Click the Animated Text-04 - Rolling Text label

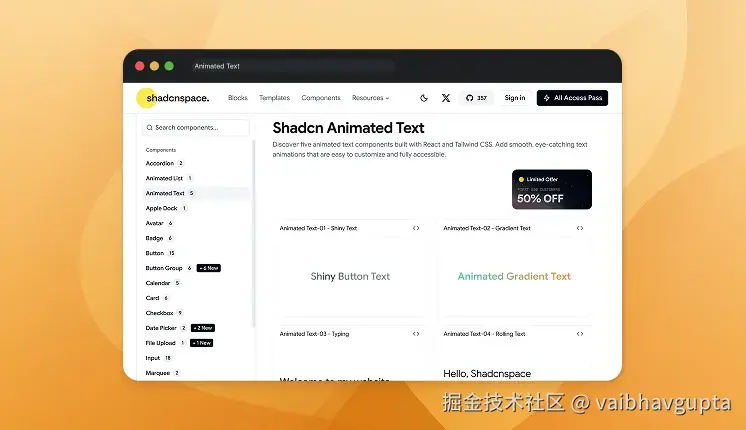pos(484,334)
